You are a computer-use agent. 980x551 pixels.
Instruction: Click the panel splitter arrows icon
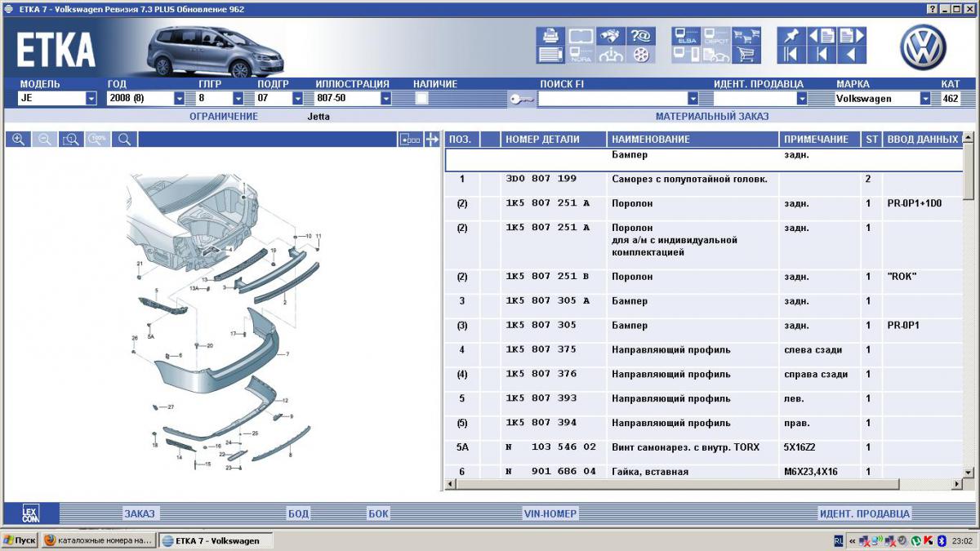(x=432, y=140)
